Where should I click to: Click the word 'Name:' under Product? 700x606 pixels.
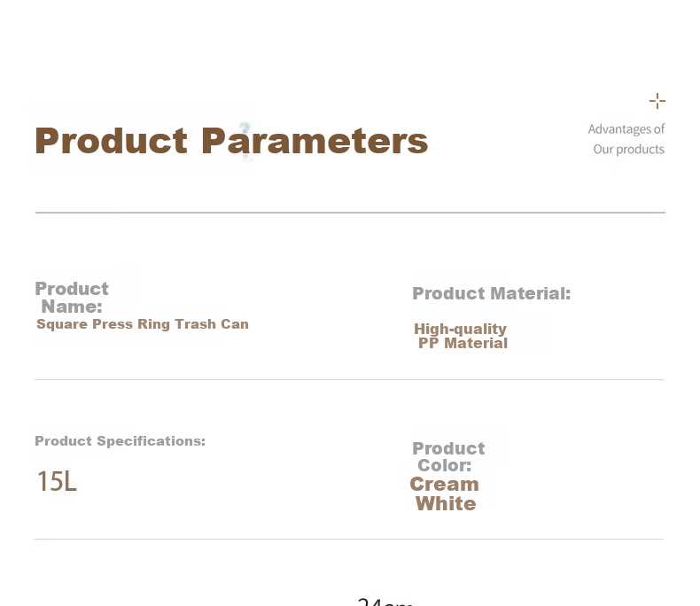click(x=72, y=307)
